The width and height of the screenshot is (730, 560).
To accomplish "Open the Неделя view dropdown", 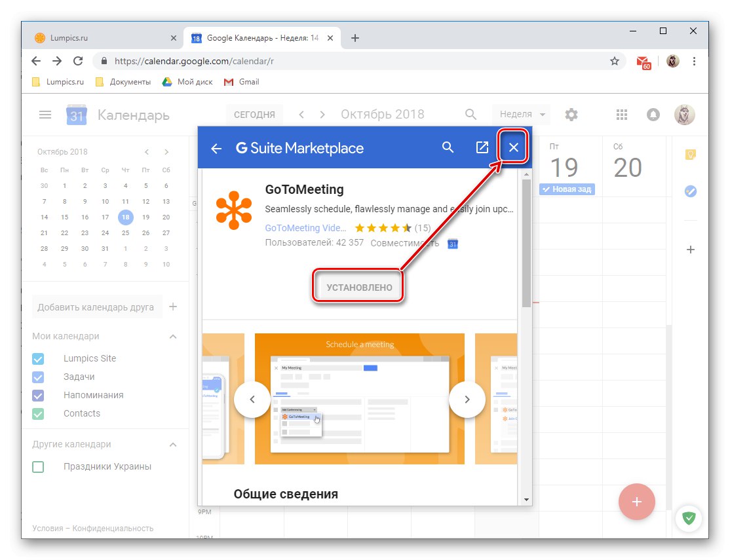I will click(x=520, y=114).
